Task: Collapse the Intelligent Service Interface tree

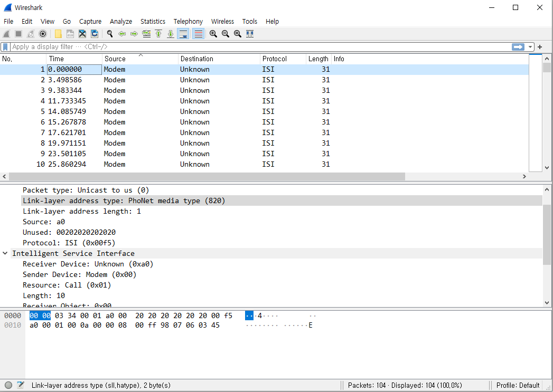Action: (x=5, y=253)
